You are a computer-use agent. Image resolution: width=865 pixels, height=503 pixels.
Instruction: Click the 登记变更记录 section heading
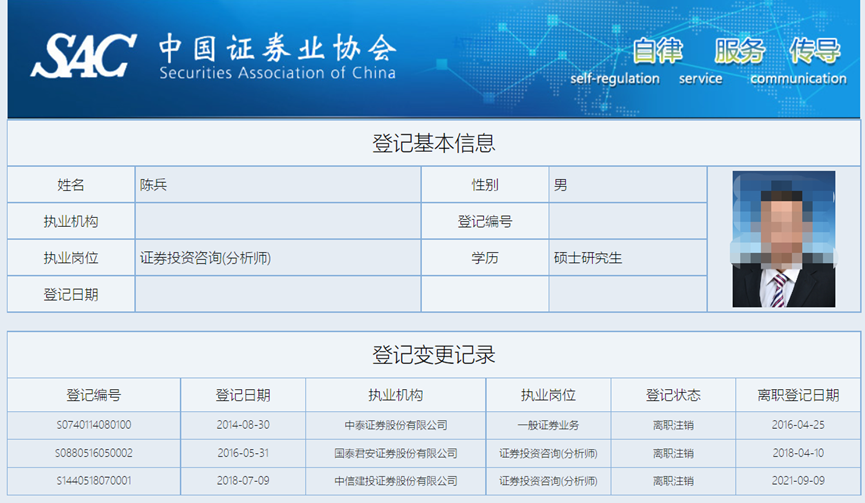click(x=434, y=355)
